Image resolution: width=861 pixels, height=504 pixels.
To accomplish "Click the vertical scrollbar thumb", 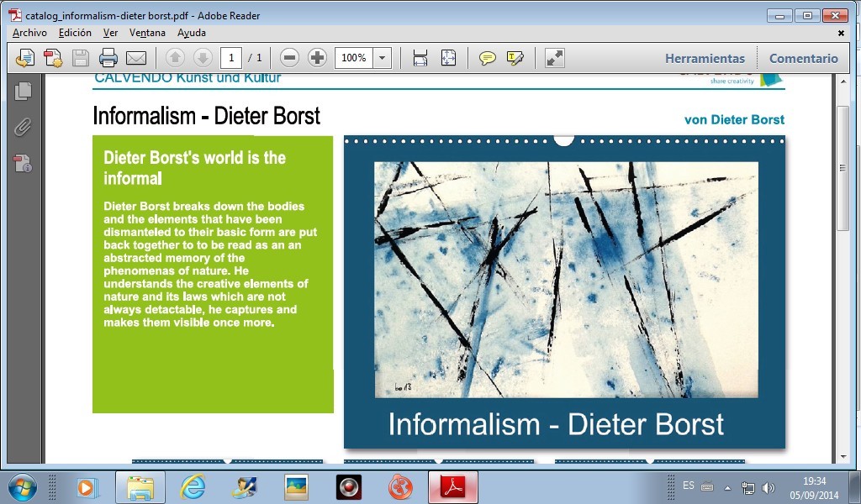I will [x=843, y=168].
